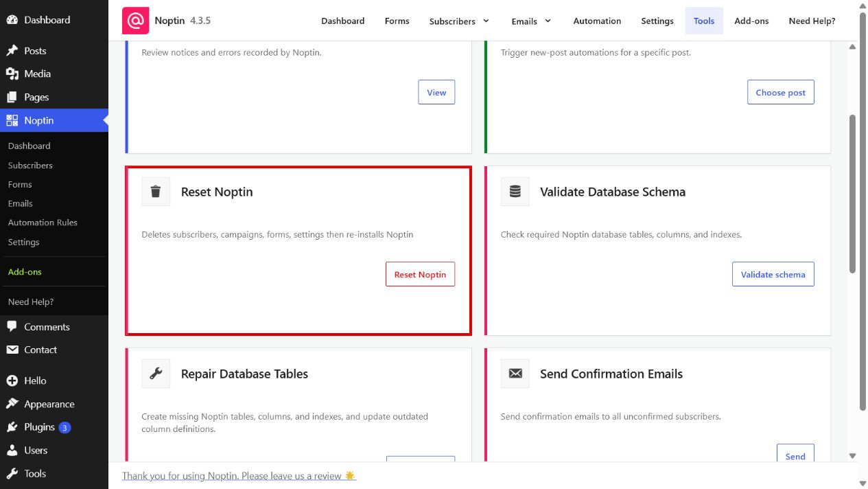
Task: Click the Pages icon in admin sidebar
Action: click(x=12, y=97)
